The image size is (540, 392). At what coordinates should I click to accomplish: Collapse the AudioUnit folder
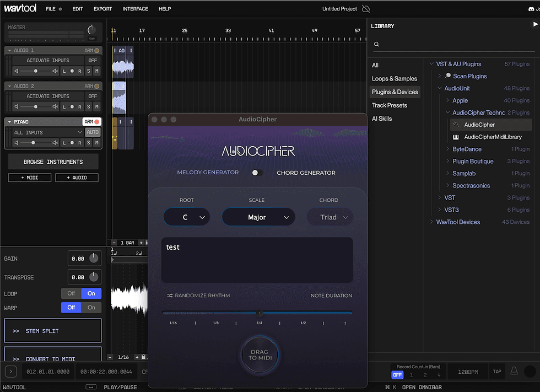(x=440, y=88)
